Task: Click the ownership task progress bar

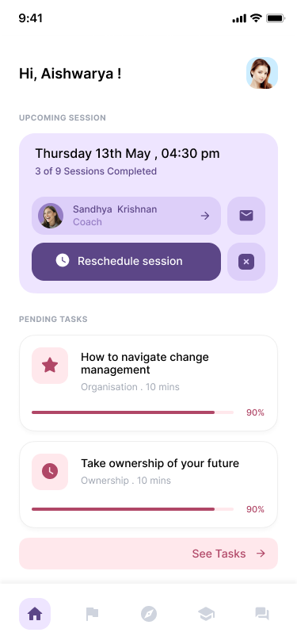Action: (132, 509)
